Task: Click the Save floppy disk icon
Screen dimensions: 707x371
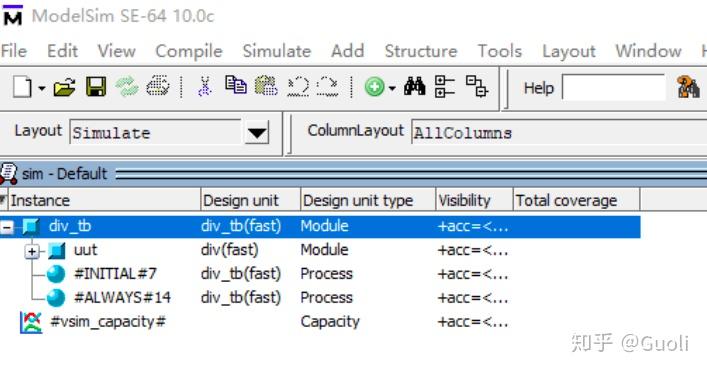Action: point(96,87)
